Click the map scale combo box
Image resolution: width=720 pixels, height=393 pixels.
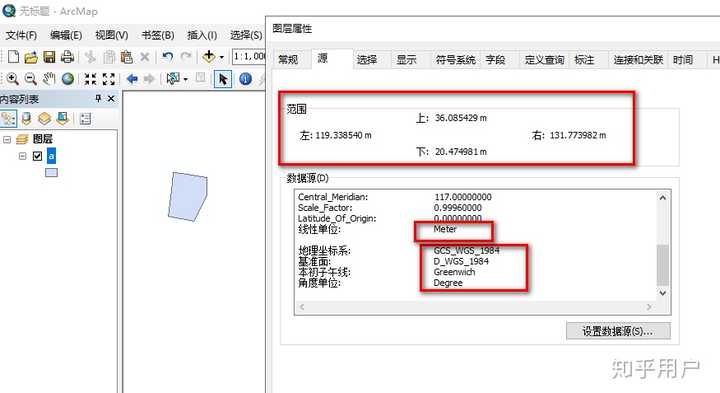[248, 56]
